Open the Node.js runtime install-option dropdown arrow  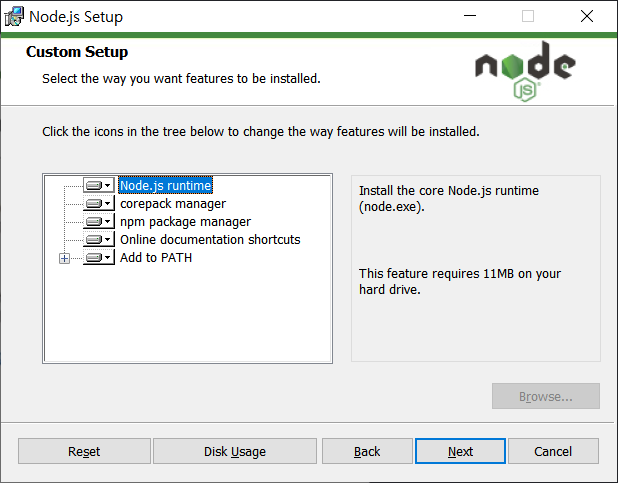pos(108,185)
